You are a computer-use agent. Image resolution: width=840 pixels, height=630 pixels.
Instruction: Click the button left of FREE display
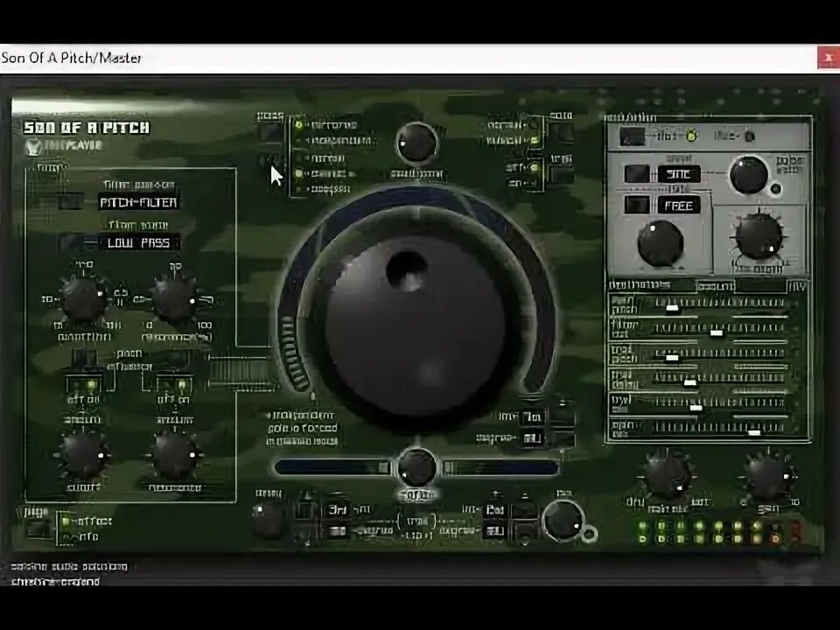[637, 205]
